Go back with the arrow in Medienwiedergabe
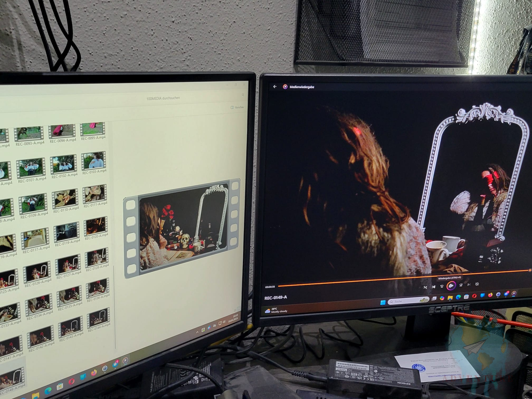The width and height of the screenshot is (532, 399). point(275,87)
